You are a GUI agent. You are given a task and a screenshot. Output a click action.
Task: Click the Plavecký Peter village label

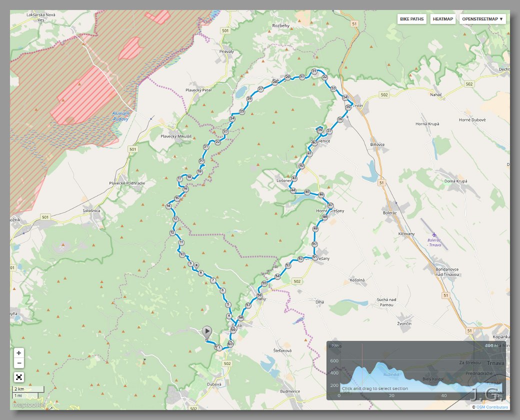pos(198,90)
